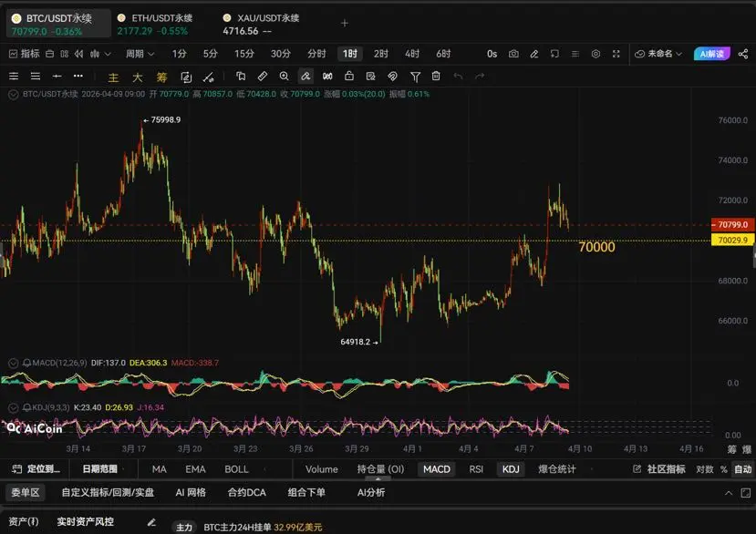Switch to the AI 网格 tab
Screen dimensions: 756x534
click(x=191, y=493)
